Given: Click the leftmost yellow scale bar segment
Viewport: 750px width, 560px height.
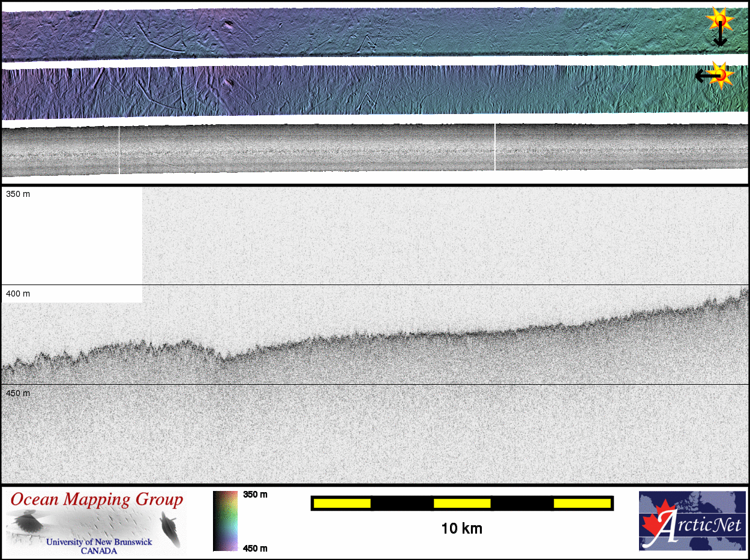Looking at the screenshot, I should [342, 503].
